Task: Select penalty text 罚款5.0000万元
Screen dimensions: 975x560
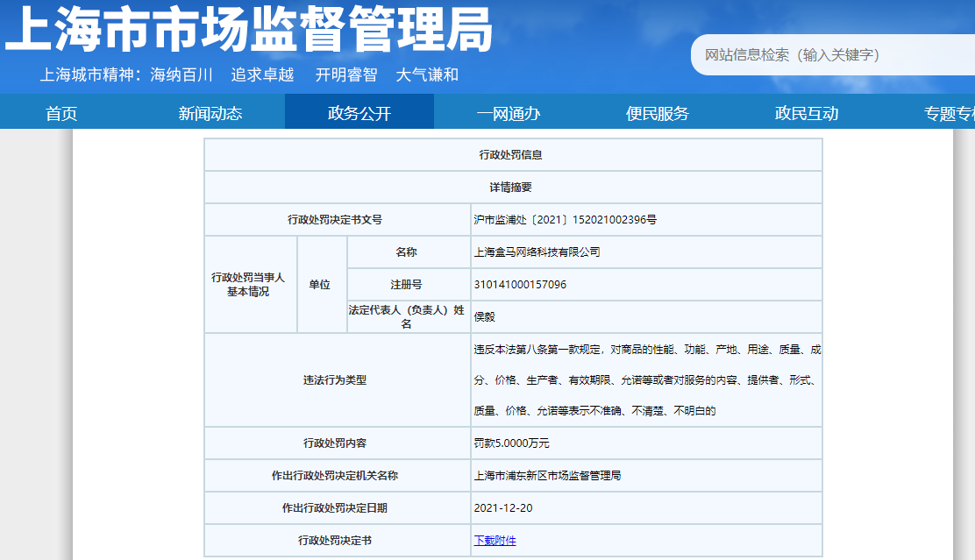Action: click(x=512, y=443)
